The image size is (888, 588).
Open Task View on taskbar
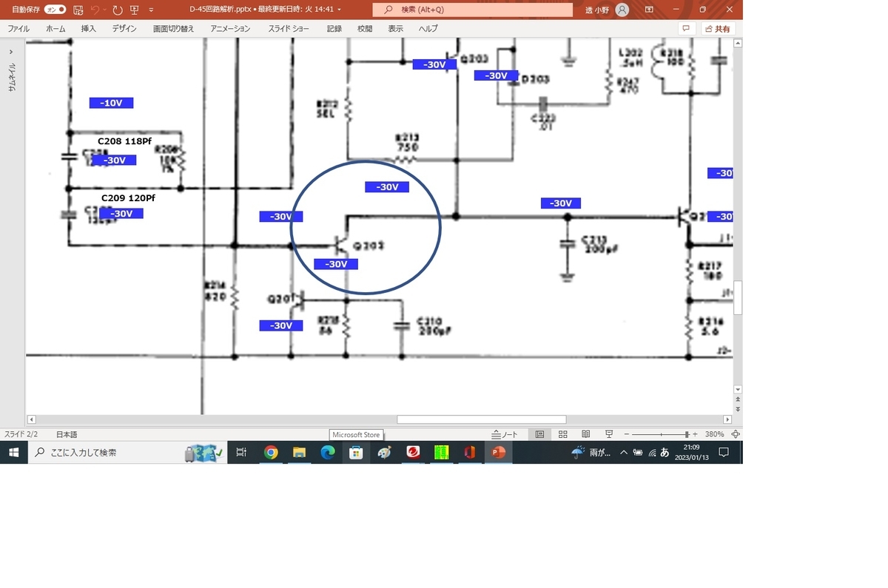pyautogui.click(x=241, y=452)
